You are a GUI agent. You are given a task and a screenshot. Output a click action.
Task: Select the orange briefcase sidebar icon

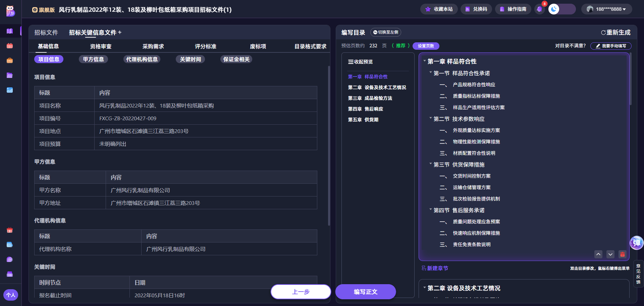point(10,60)
